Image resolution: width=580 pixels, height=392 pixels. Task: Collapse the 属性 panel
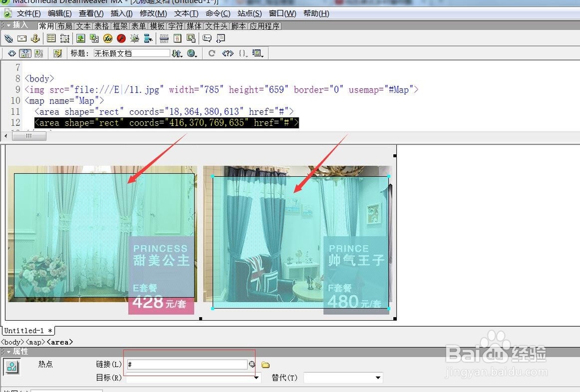tap(9, 351)
